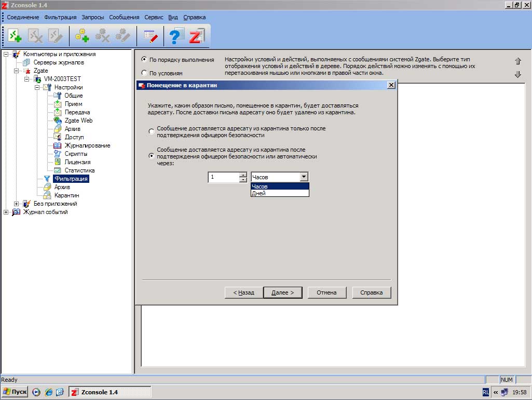Viewport: 532px width, 400px height.
Task: Choose automatic delivery after time option
Action: coord(152,156)
